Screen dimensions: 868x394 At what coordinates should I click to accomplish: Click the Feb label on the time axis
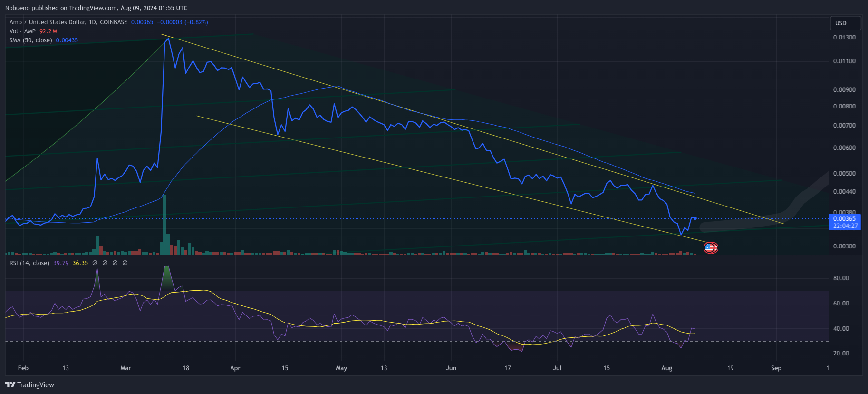(x=23, y=368)
